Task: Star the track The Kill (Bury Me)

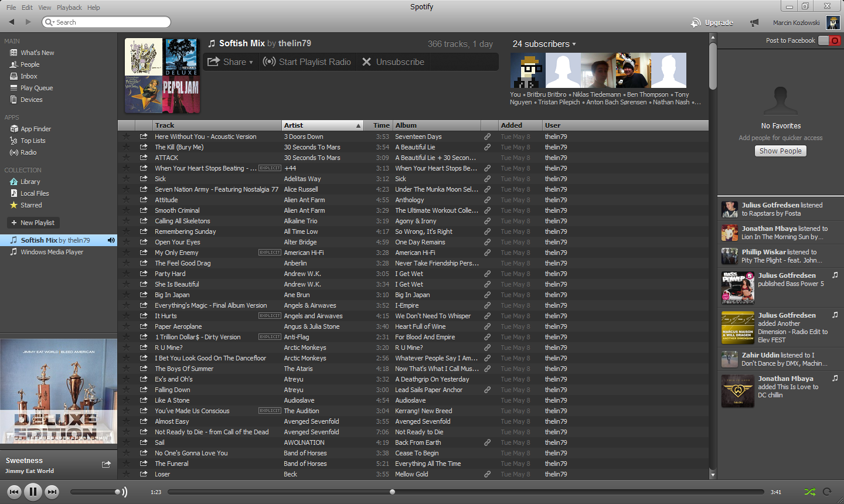Action: [x=126, y=147]
